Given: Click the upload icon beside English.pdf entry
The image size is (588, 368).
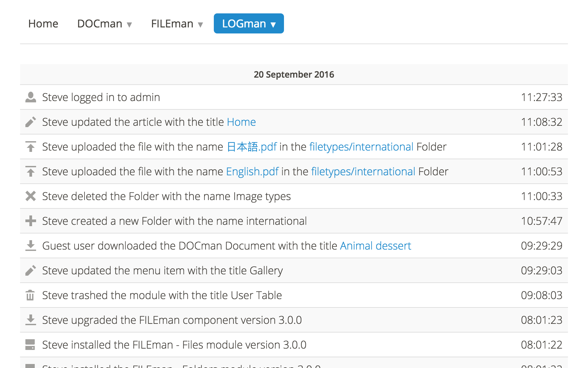Looking at the screenshot, I should 30,172.
